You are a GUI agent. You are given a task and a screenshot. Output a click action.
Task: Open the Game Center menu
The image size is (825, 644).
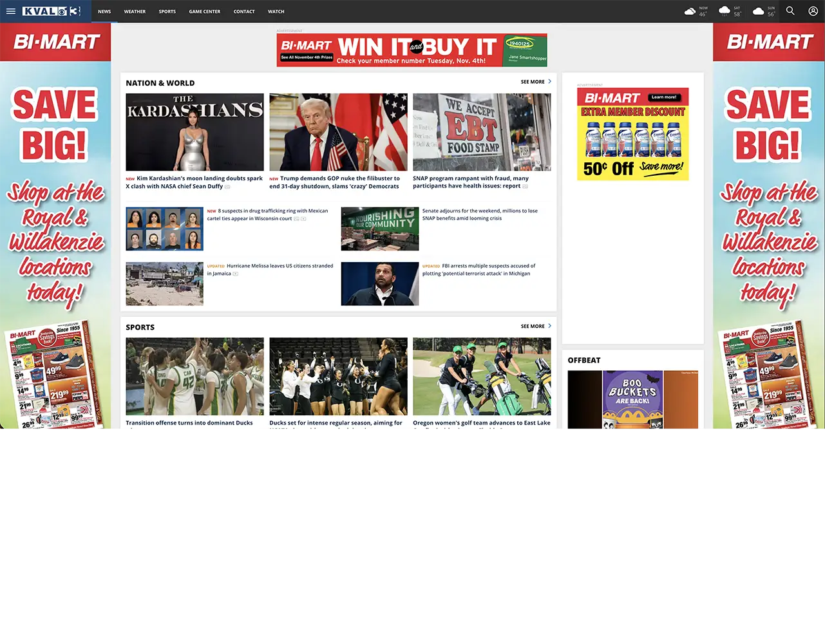pos(205,12)
